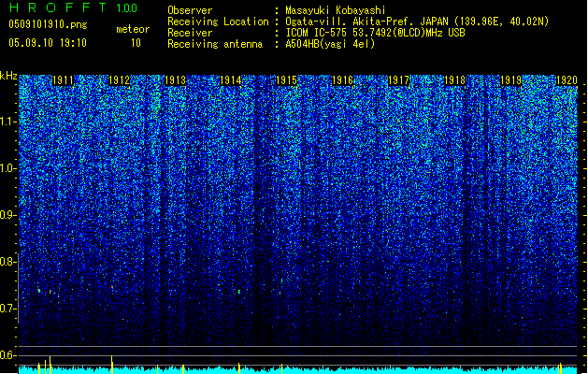Click the 1916 time marker

343,80
